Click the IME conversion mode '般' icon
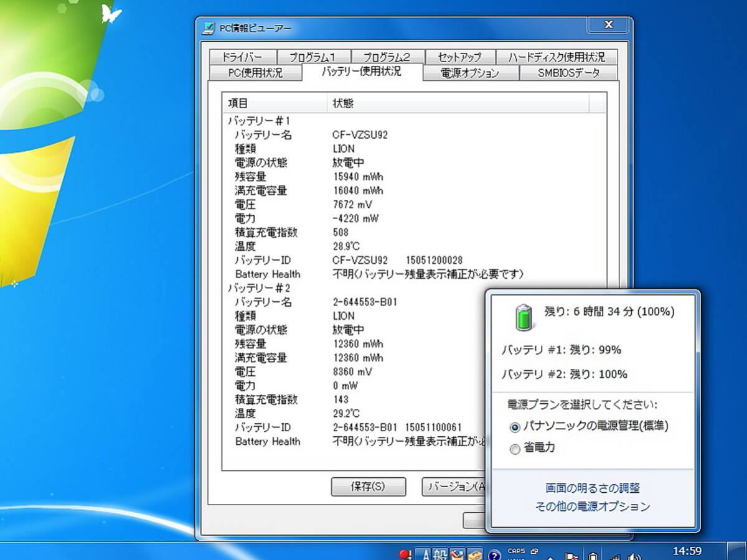 pos(441,554)
